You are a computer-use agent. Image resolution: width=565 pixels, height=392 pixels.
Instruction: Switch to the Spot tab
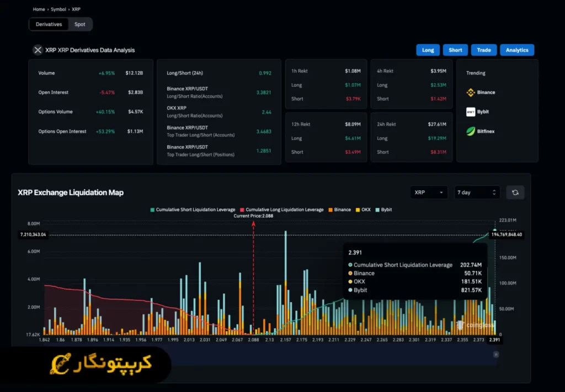coord(80,24)
